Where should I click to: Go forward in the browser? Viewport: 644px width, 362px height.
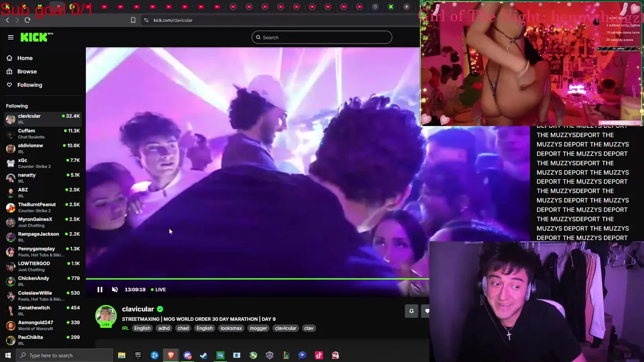17,20
